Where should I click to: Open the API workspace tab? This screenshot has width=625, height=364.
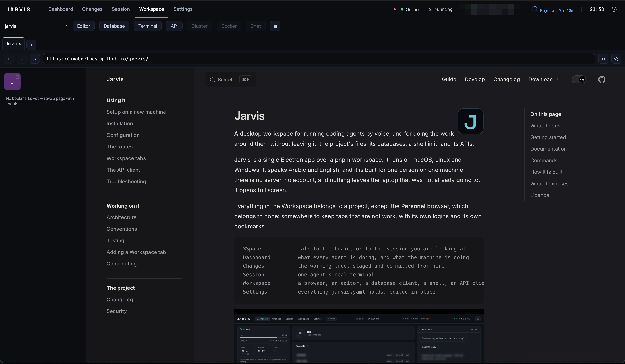[174, 26]
